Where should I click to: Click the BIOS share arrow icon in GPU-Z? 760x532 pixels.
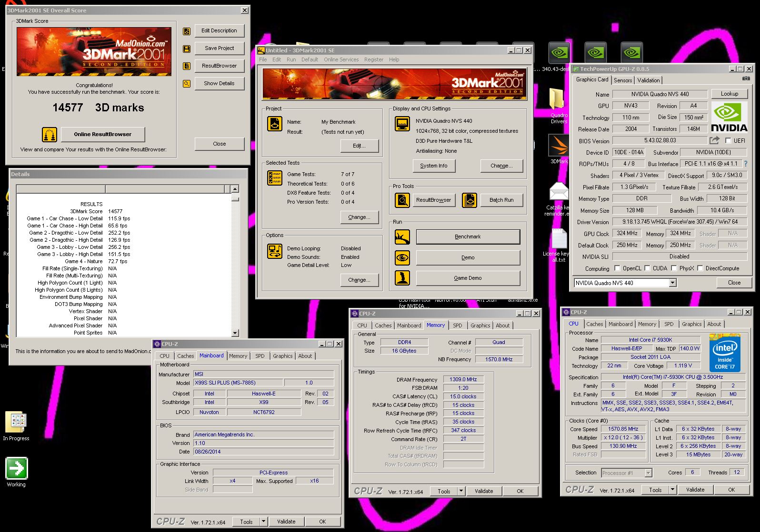(x=714, y=140)
